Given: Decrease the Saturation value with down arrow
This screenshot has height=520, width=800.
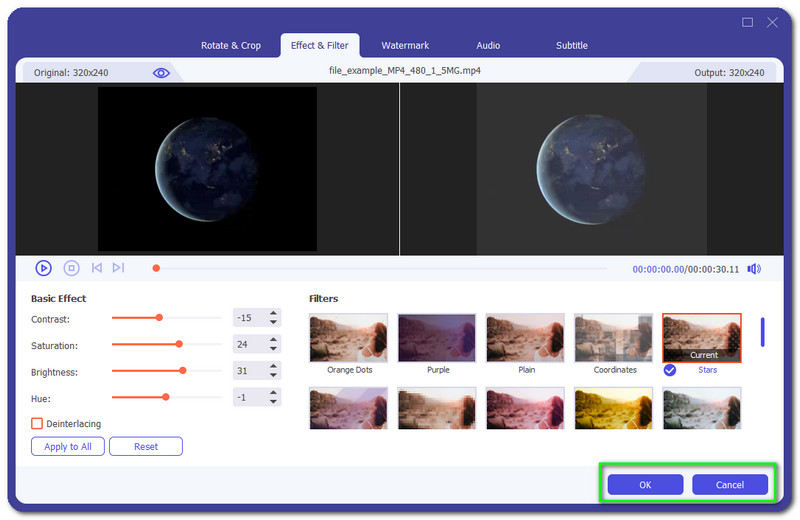Looking at the screenshot, I should coord(275,350).
